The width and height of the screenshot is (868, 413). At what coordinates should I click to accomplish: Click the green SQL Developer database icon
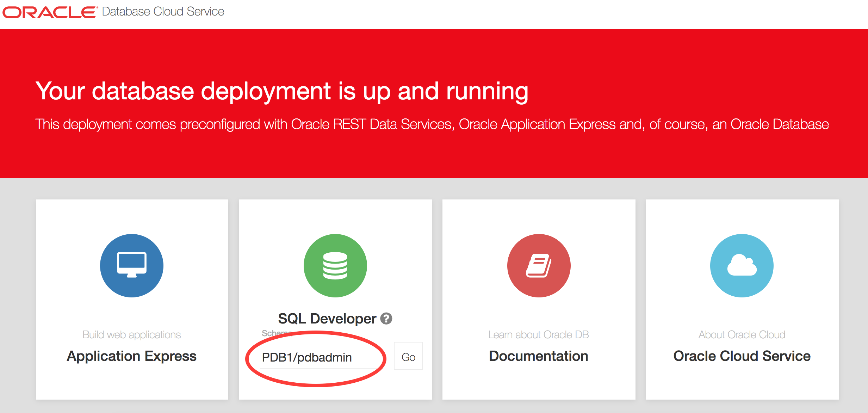pos(335,265)
